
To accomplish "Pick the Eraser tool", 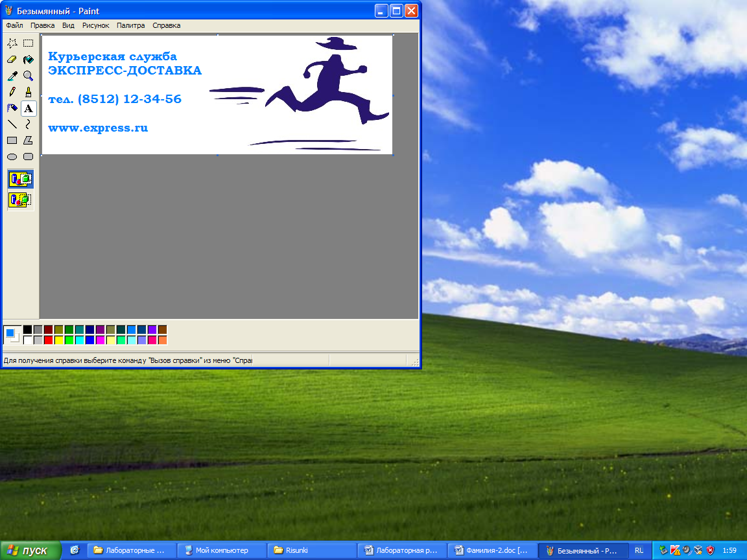I will pos(12,60).
